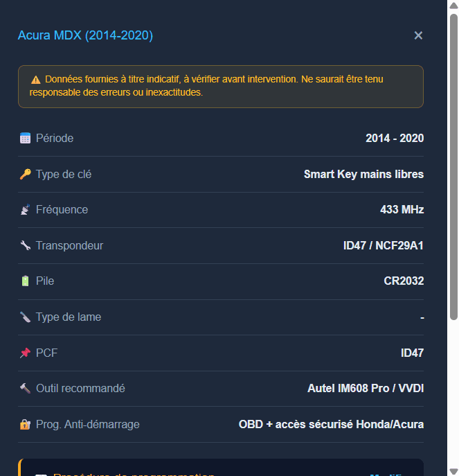Click the Prog. Anti-démarrage label
This screenshot has width=459, height=476.
coord(88,424)
